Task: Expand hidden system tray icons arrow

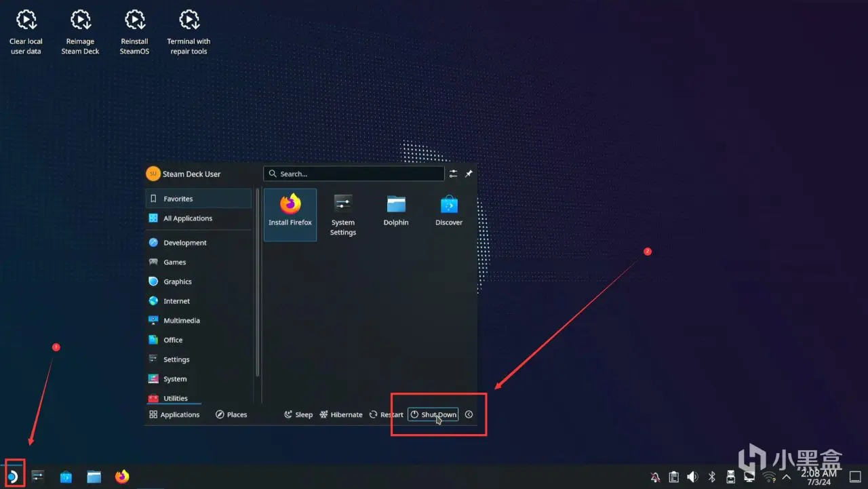Action: pos(786,477)
